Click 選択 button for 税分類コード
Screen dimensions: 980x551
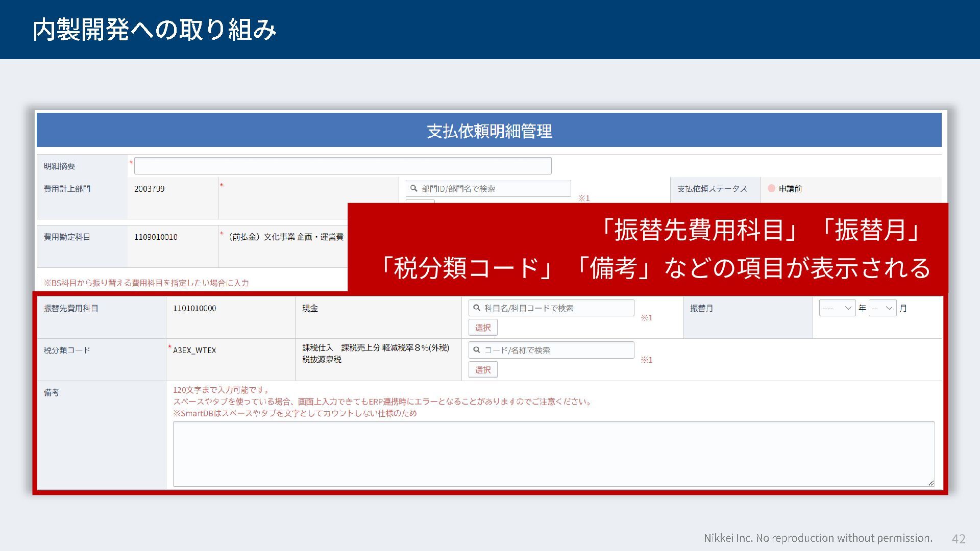pos(483,370)
